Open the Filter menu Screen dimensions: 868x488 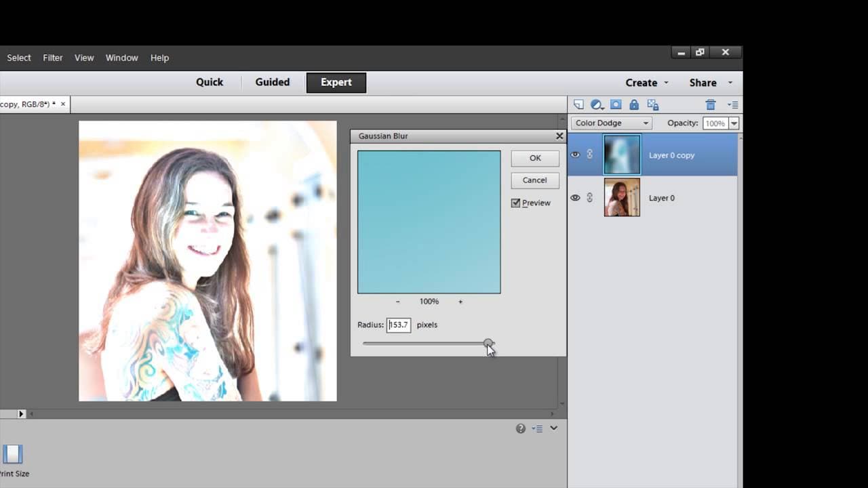coord(53,58)
